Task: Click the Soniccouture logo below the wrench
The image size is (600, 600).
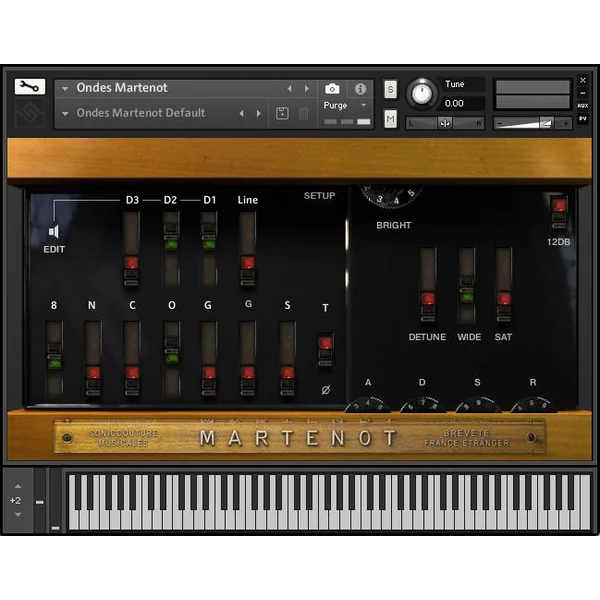Action: 30,113
